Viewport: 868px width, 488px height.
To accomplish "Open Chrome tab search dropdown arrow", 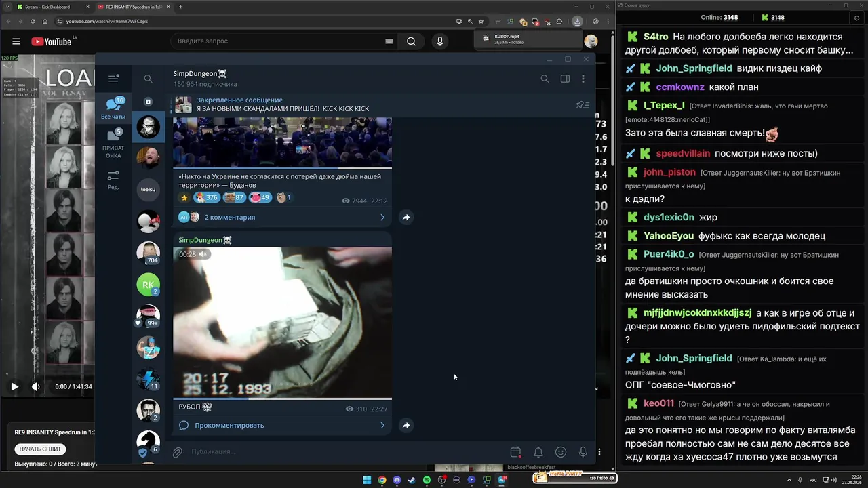I will [x=6, y=7].
